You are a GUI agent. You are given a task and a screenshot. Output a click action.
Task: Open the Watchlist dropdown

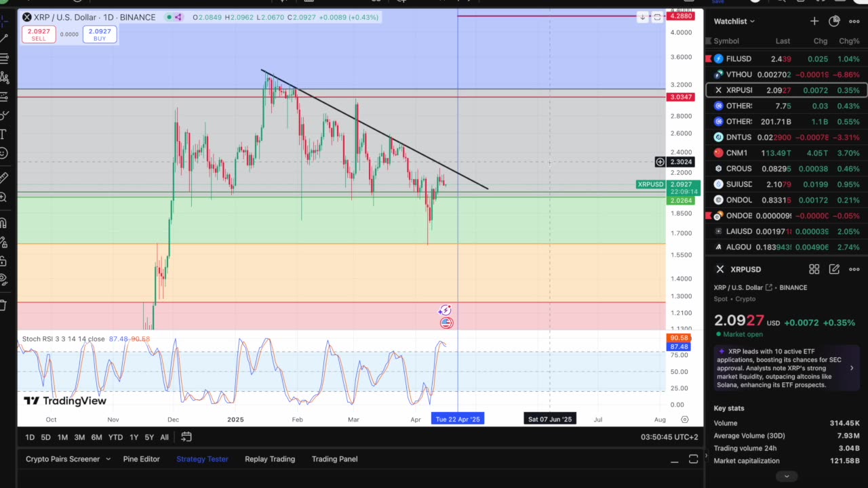(x=734, y=21)
